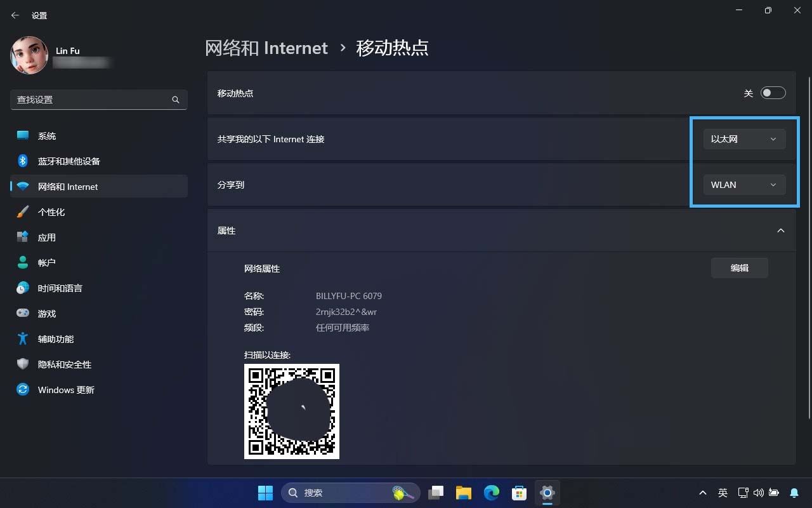The image size is (812, 508).
Task: Open the 系统 settings section
Action: tap(47, 135)
